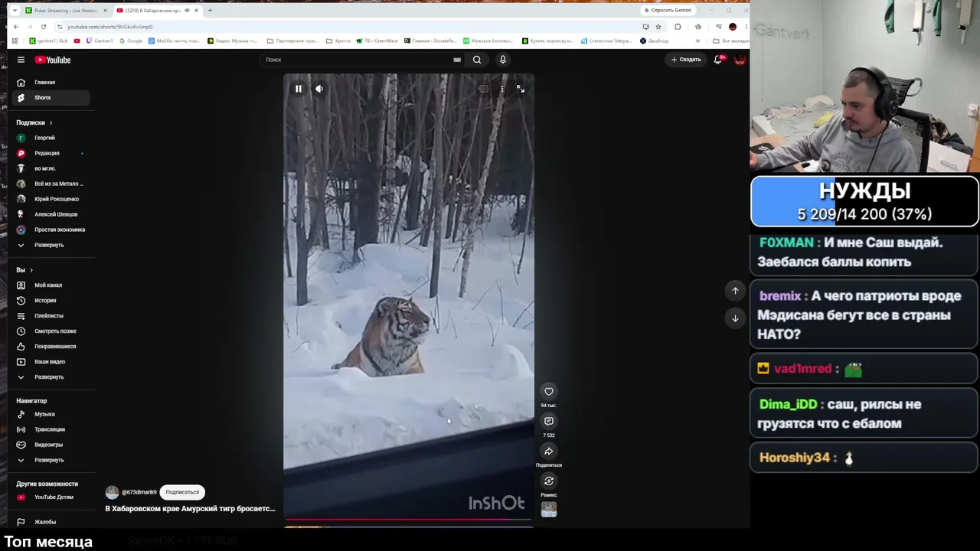
Task: Click the Short title about Амурский тигр
Action: 190,508
